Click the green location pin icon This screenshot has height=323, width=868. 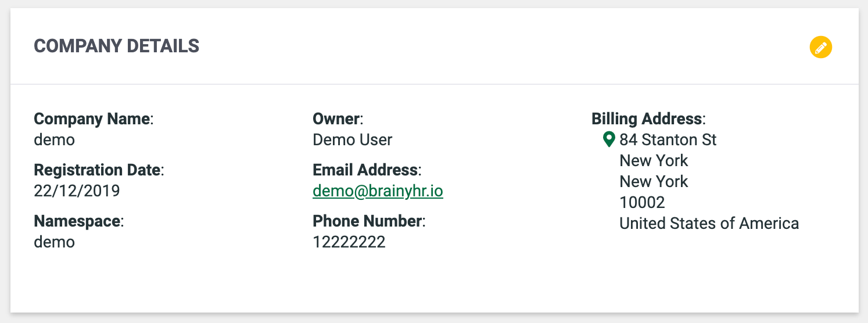click(x=609, y=139)
